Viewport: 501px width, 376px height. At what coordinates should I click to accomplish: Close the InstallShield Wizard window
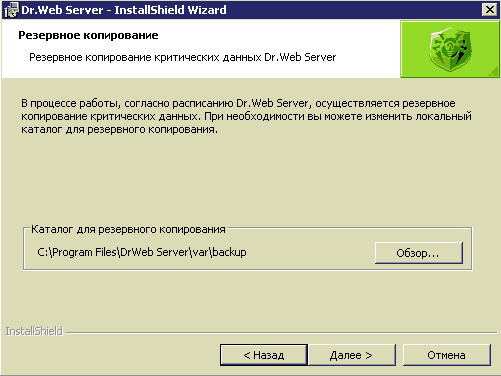pyautogui.click(x=490, y=10)
